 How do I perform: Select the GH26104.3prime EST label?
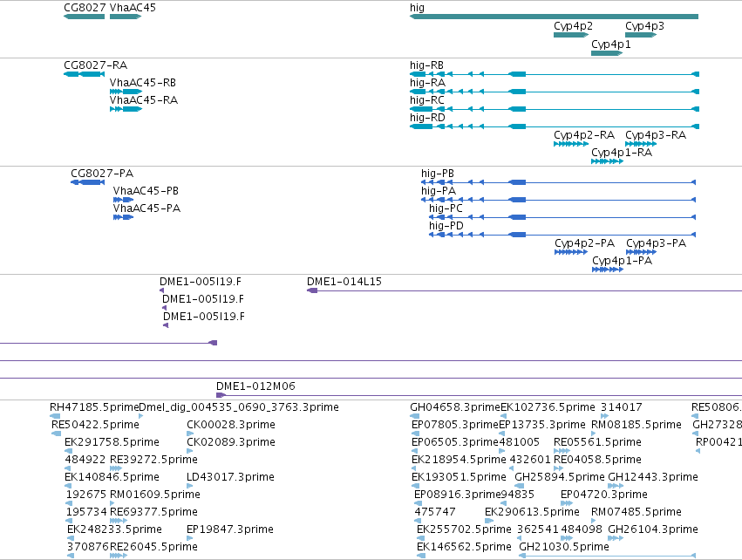(653, 529)
